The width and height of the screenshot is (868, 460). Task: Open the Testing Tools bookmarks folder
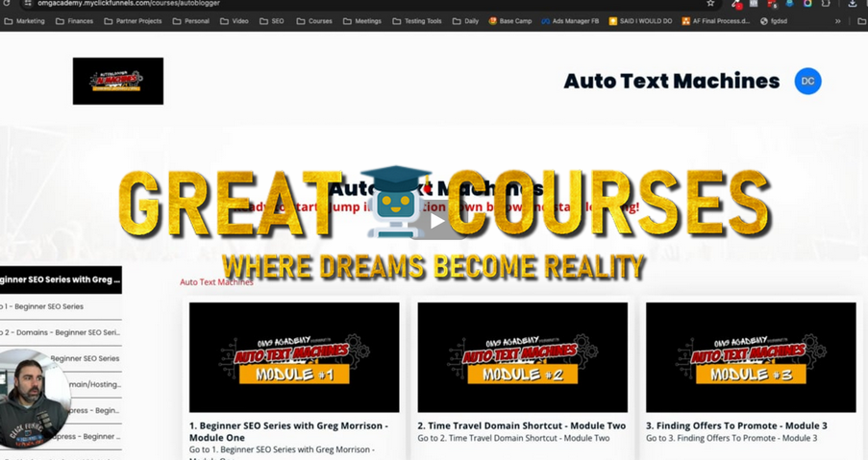(417, 21)
